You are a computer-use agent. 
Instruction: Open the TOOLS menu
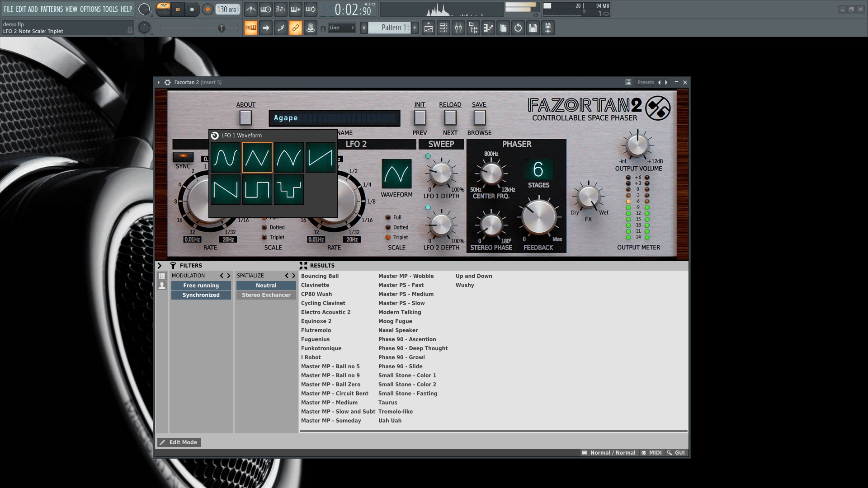point(110,9)
